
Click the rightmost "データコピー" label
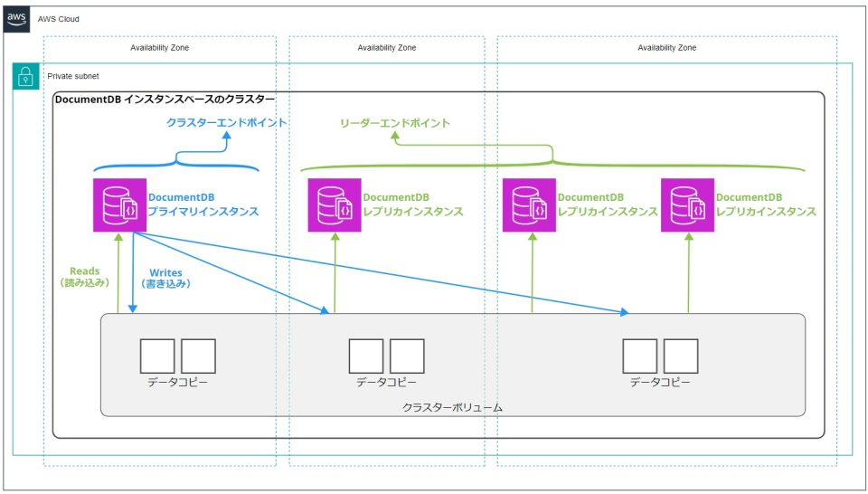660,382
